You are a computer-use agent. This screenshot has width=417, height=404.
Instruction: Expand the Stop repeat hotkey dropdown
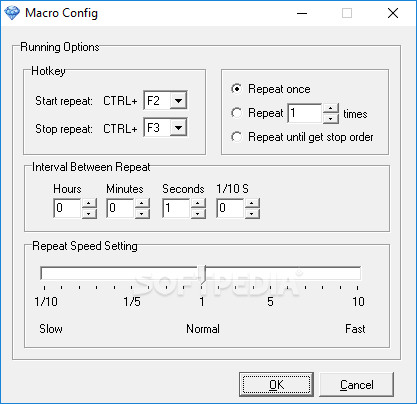[178, 127]
